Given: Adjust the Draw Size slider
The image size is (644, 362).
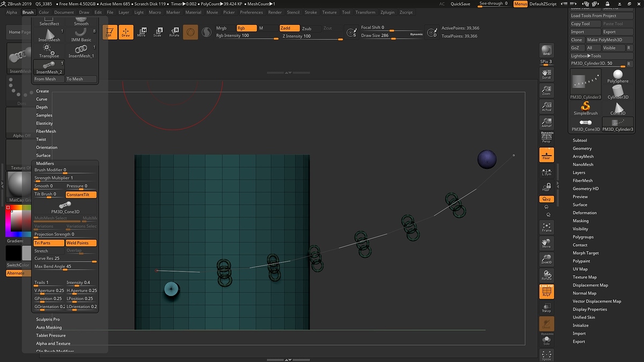Looking at the screenshot, I should (x=392, y=36).
